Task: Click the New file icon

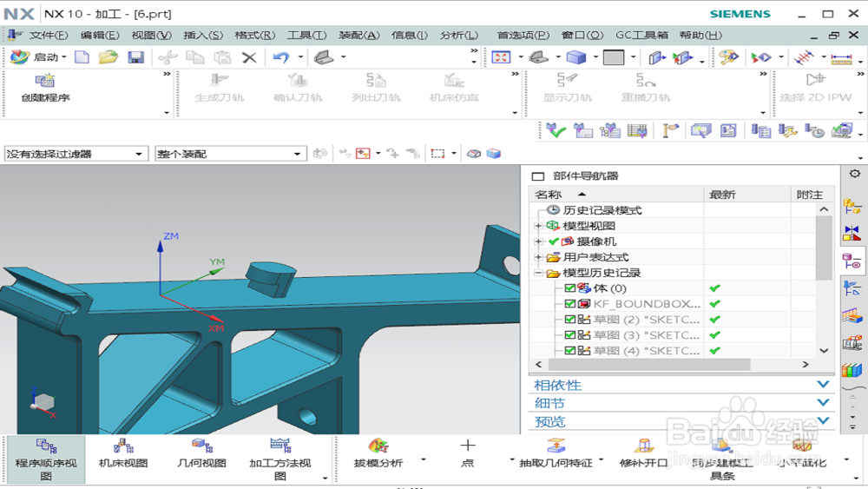Action: pos(82,57)
